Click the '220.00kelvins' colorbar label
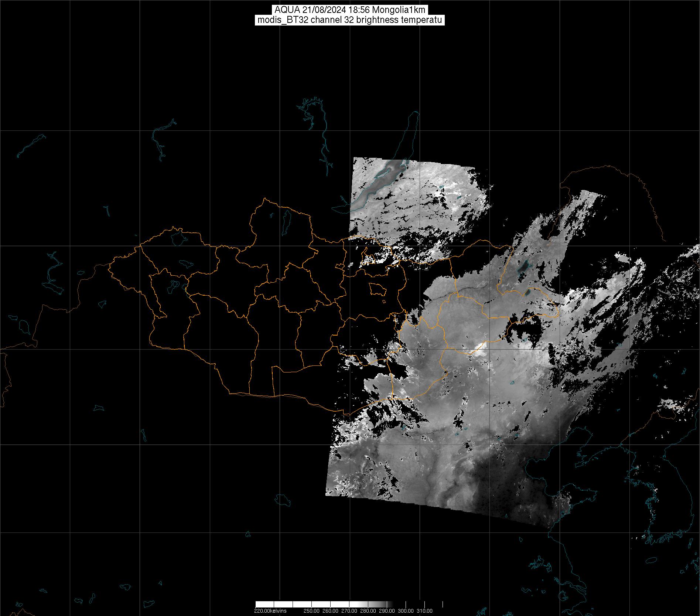The width and height of the screenshot is (700, 616). click(x=270, y=611)
